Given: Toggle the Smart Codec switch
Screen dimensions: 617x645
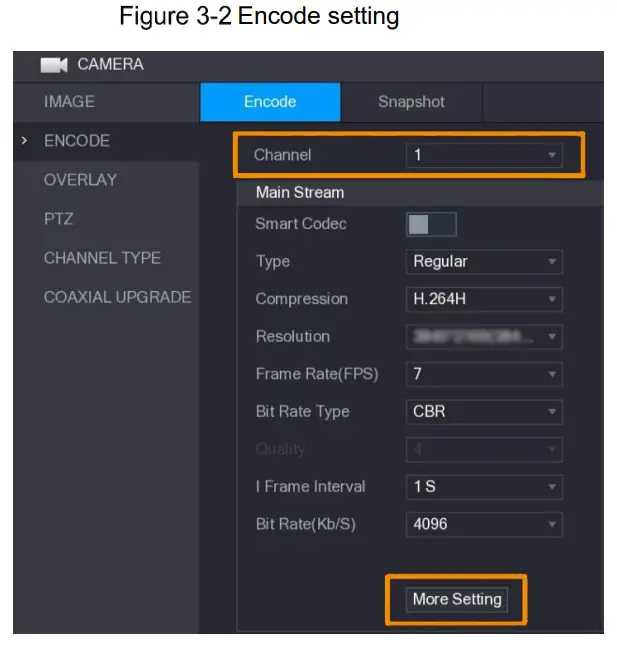Looking at the screenshot, I should tap(431, 224).
